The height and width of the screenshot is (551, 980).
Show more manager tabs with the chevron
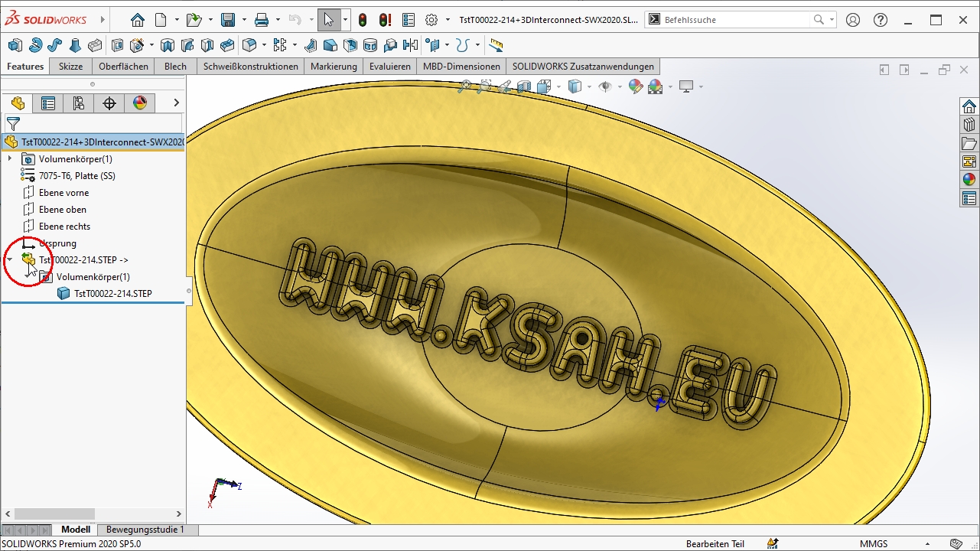tap(176, 103)
